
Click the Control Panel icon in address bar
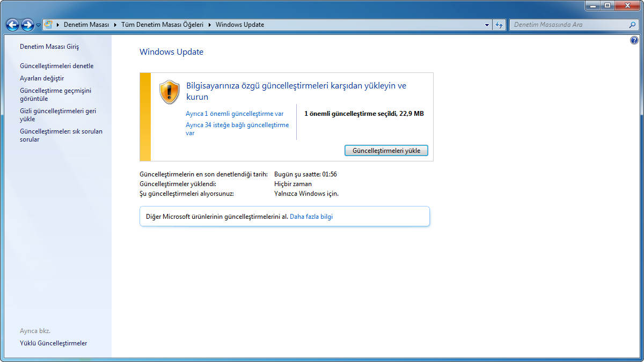48,25
